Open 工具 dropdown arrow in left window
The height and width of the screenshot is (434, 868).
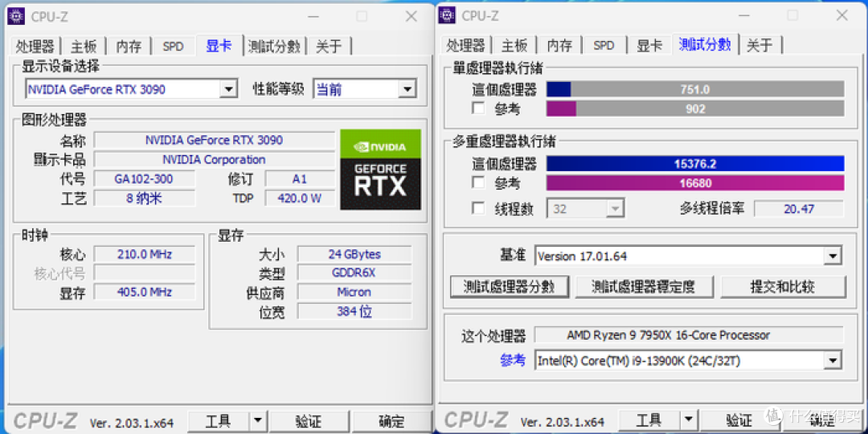tap(258, 422)
